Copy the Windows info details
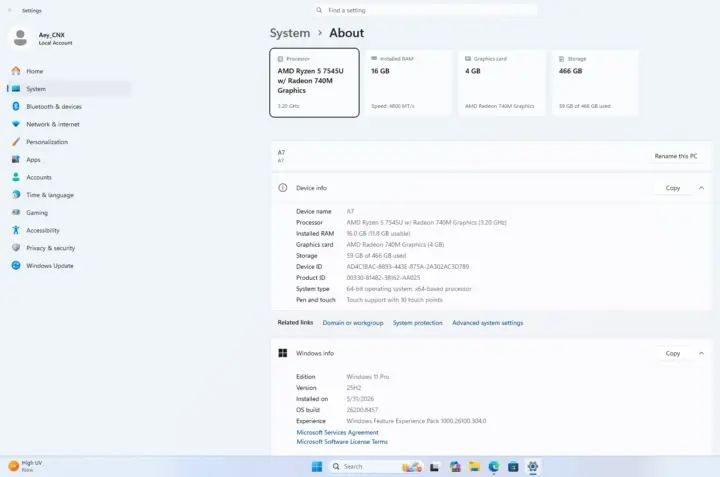 [x=673, y=353]
